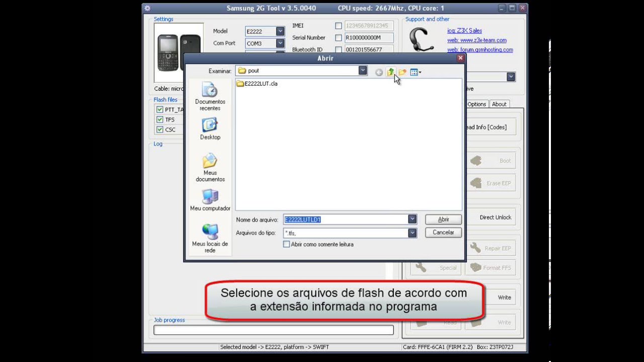Expand the Model dropdown
The image size is (644, 362).
280,31
